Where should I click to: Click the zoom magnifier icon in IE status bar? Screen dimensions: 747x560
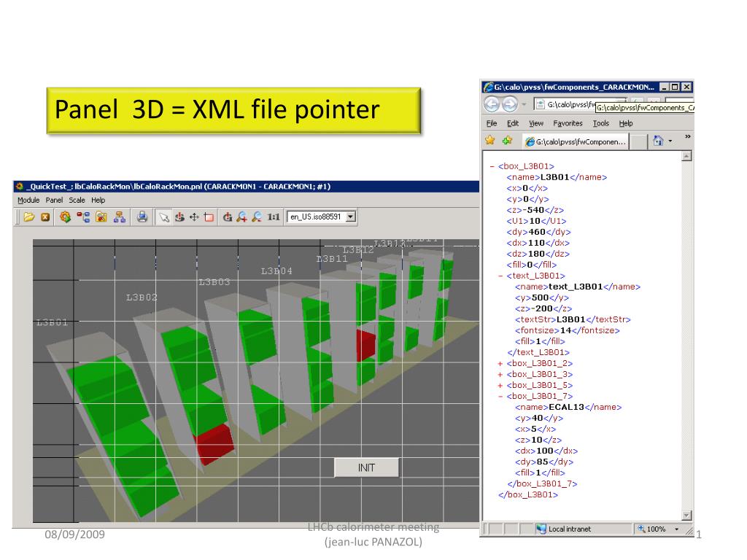[641, 529]
